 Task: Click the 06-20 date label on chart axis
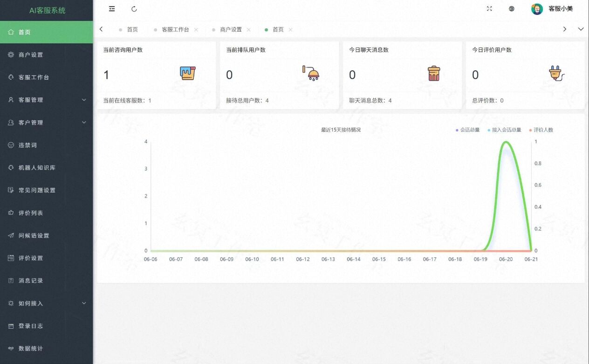tap(506, 259)
